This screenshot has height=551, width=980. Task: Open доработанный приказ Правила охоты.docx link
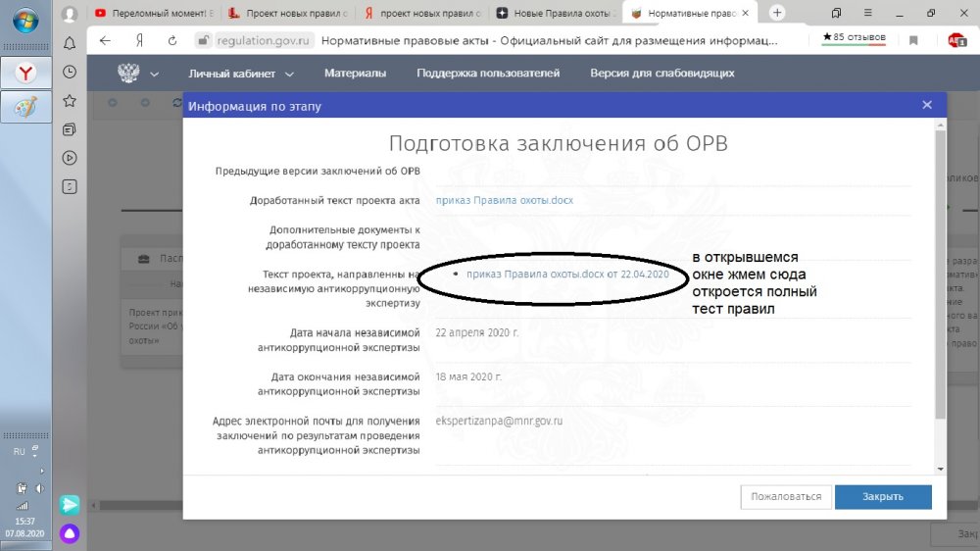(505, 200)
